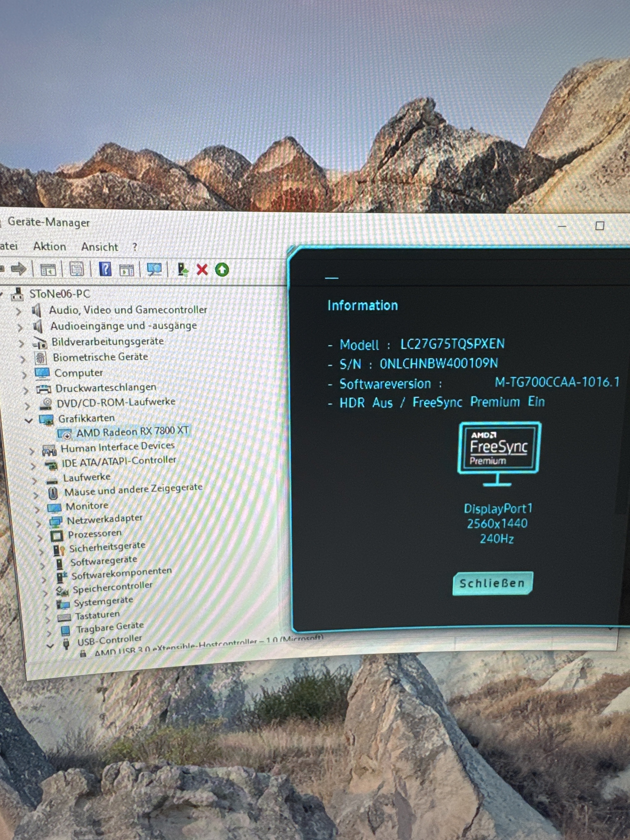Collapse the USB-Controller category
This screenshot has height=840, width=630.
tap(50, 646)
